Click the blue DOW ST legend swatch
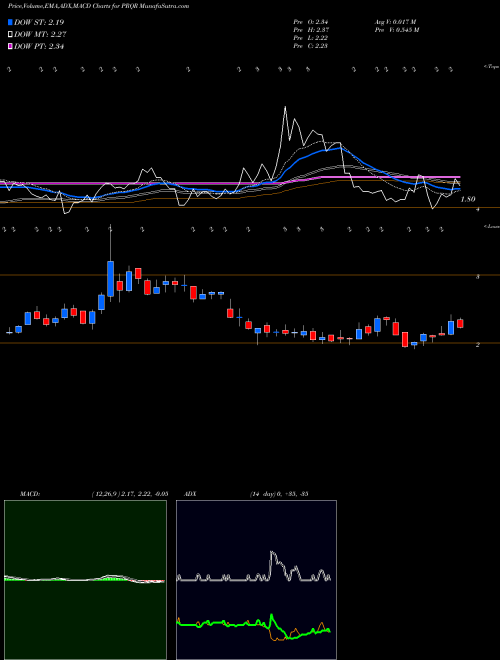 click(10, 22)
